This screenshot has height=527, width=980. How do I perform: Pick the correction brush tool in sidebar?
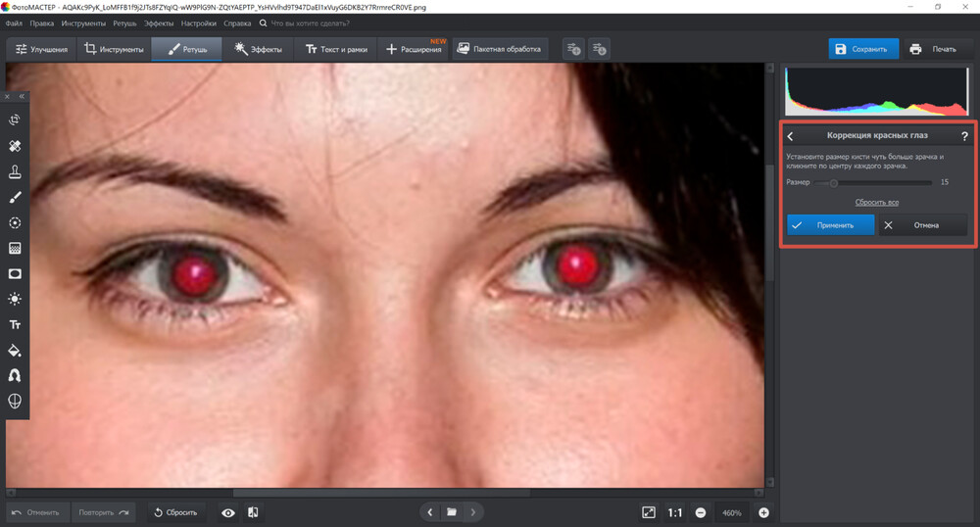pos(16,197)
